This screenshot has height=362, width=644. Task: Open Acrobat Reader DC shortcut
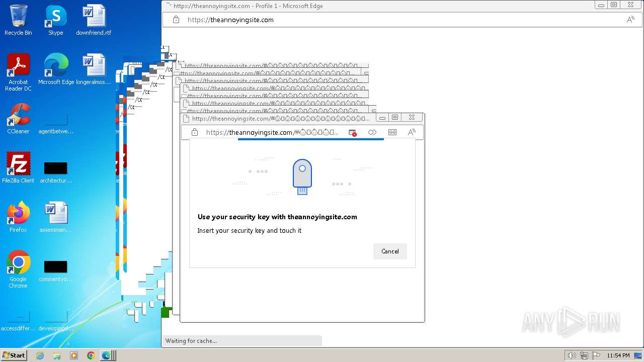pos(18,72)
